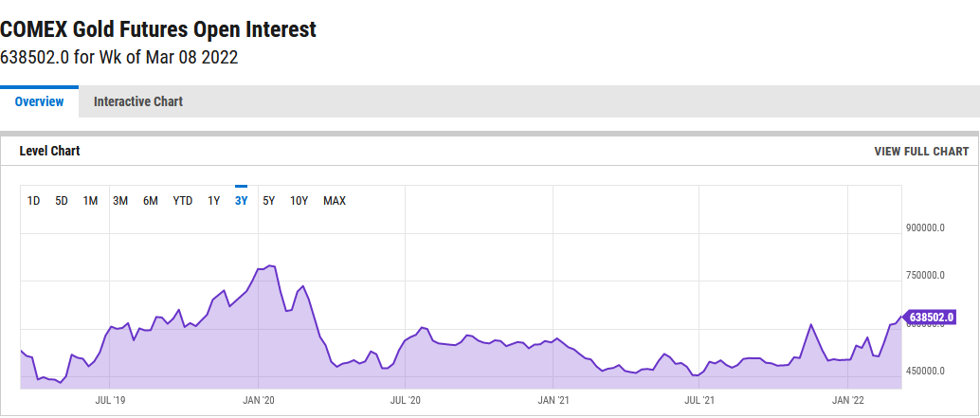Click the COMEX Gold Futures Open Interest title
Screen dimensions: 980x418
(158, 29)
